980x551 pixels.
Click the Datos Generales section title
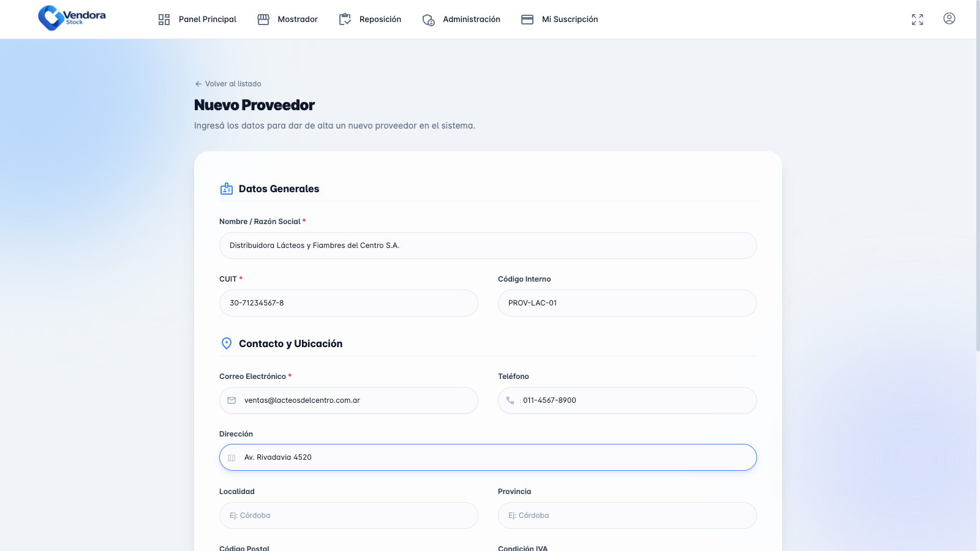279,189
